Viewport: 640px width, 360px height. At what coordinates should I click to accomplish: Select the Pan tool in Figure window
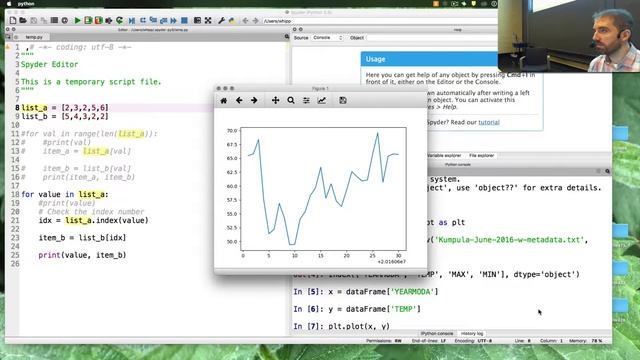point(276,100)
